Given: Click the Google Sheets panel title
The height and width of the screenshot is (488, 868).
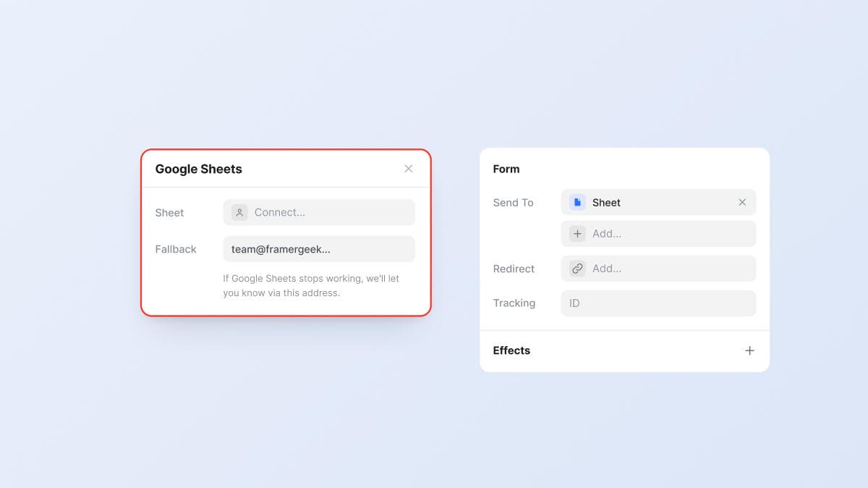Looking at the screenshot, I should point(199,169).
